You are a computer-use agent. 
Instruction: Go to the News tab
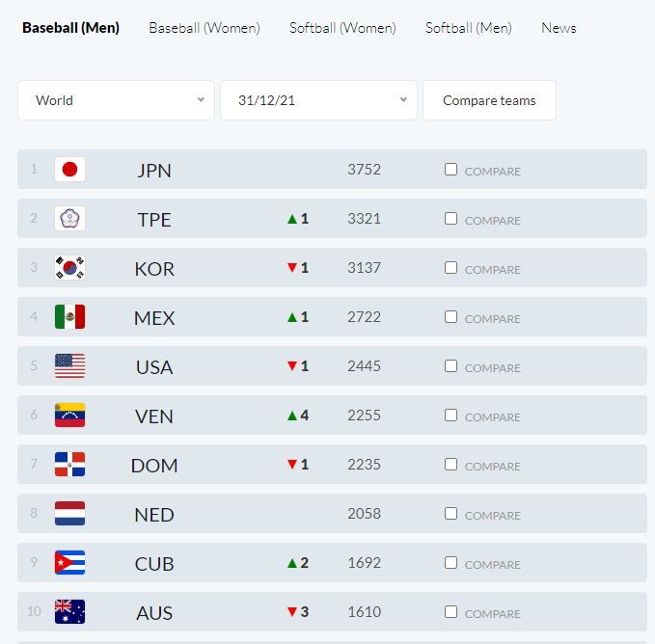pos(559,28)
